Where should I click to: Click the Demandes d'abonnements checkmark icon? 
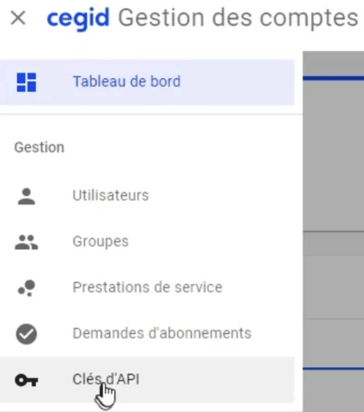[26, 334]
